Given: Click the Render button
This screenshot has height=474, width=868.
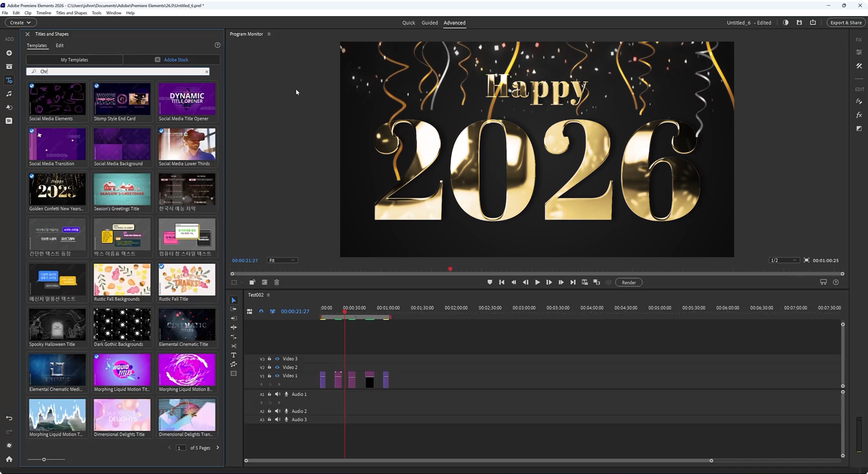Looking at the screenshot, I should (628, 282).
